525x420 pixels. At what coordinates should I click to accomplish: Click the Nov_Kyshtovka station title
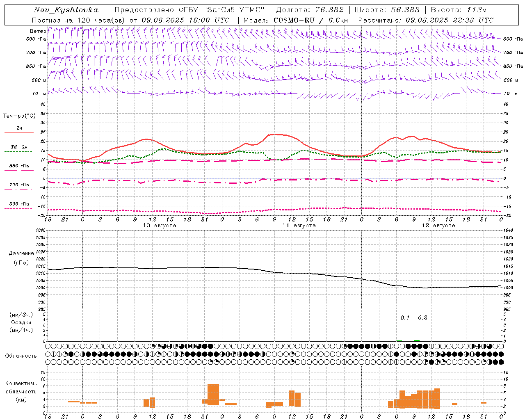click(66, 10)
